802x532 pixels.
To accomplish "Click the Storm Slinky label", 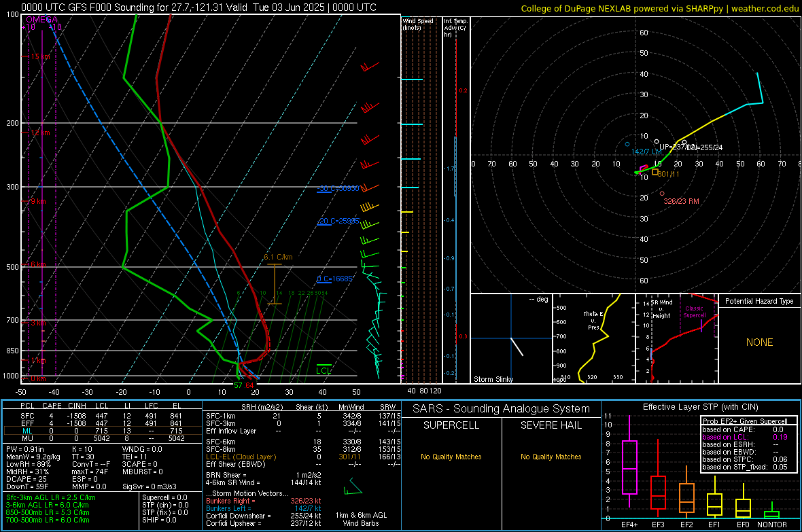I will [x=493, y=380].
